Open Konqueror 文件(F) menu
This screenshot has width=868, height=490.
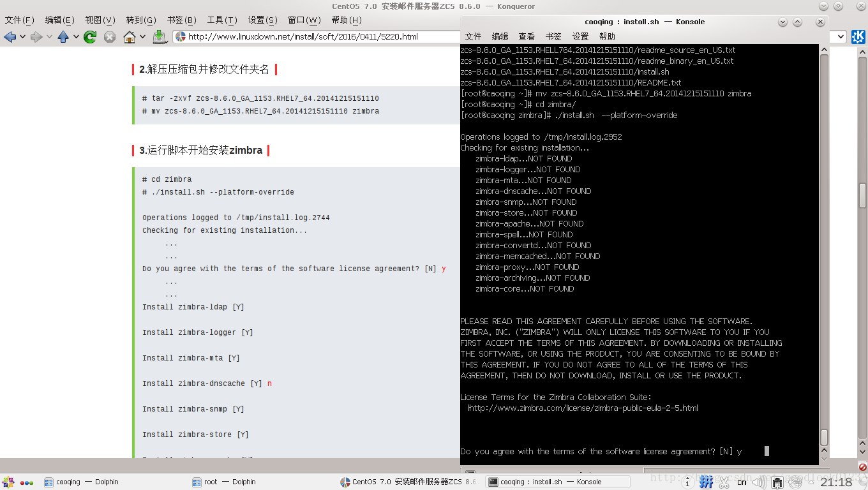(19, 20)
